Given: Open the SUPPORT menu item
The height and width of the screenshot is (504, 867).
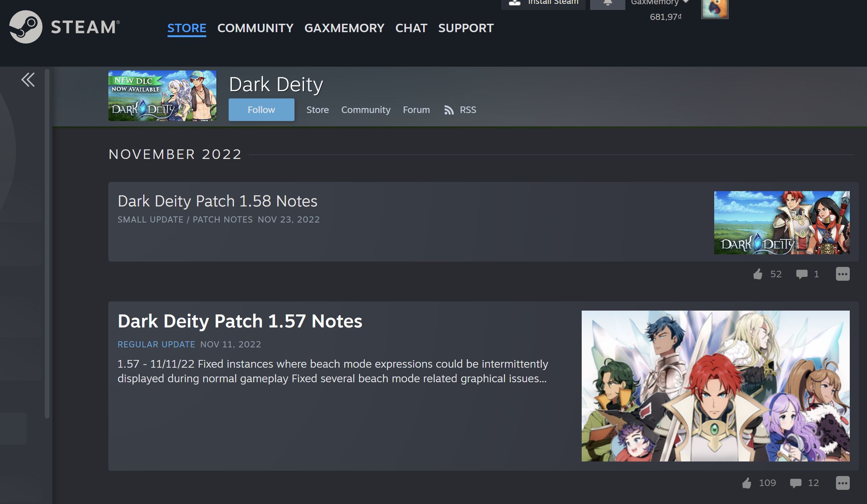Looking at the screenshot, I should (465, 28).
